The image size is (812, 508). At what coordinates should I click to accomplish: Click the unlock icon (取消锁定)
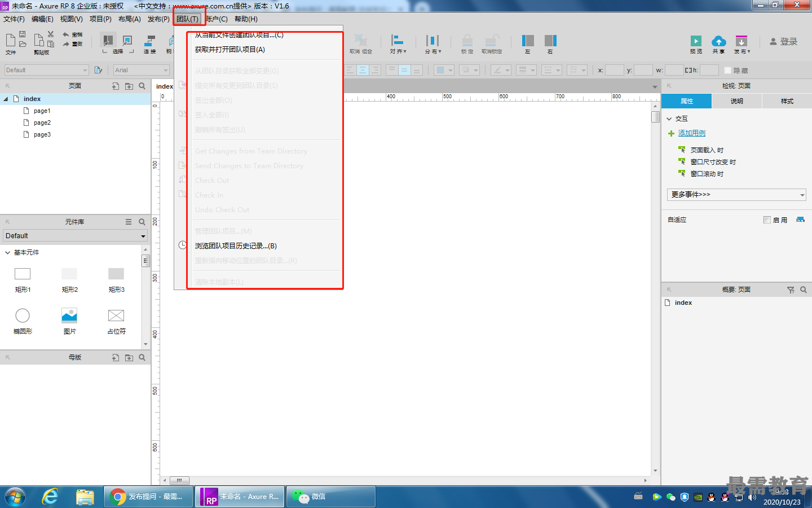(x=492, y=40)
